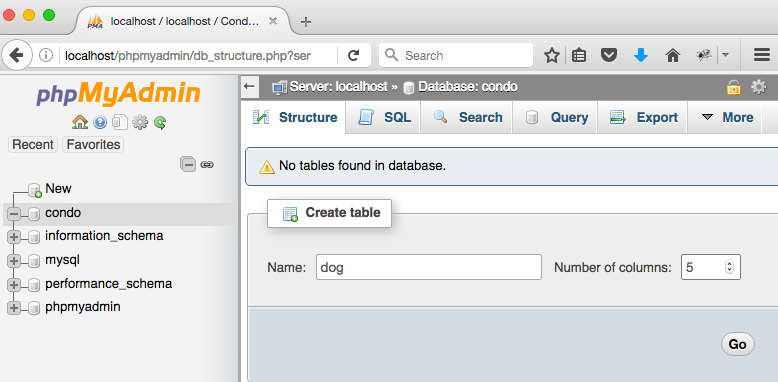Open phpMyAdmin home icon in sidebar
This screenshot has height=382, width=778.
(79, 122)
